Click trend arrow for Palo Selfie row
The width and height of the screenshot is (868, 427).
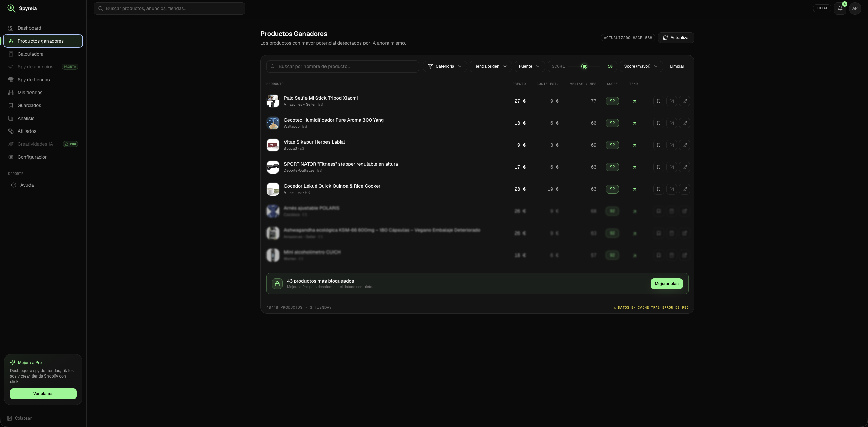[x=635, y=101]
